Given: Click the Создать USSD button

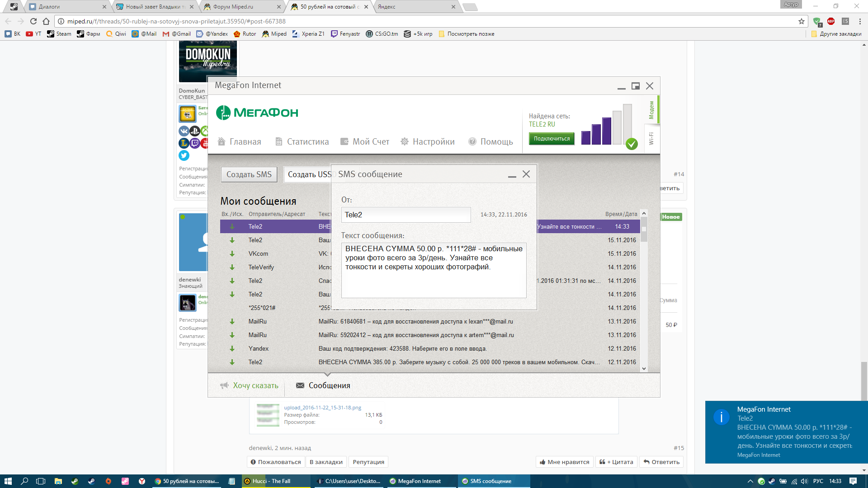Looking at the screenshot, I should point(308,174).
